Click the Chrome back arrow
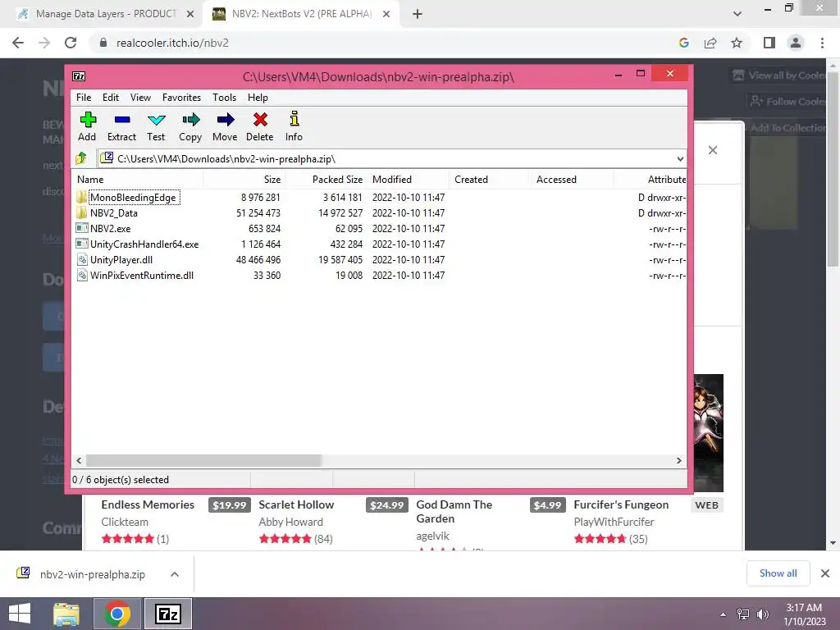This screenshot has height=630, width=840. point(18,43)
